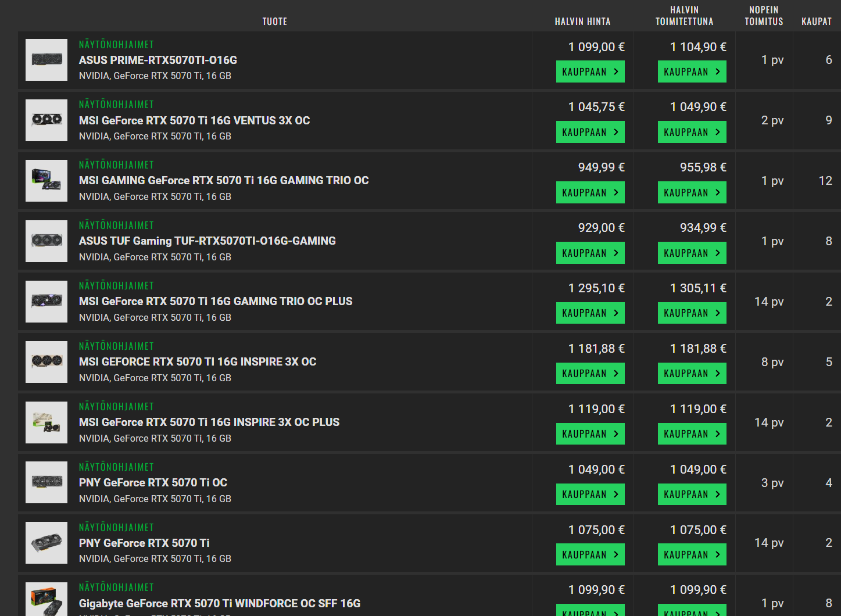This screenshot has width=841, height=616.
Task: Open MSI GeForce RTX 5070 Ti 16G VENTUS 3X OC link
Action: (x=195, y=120)
